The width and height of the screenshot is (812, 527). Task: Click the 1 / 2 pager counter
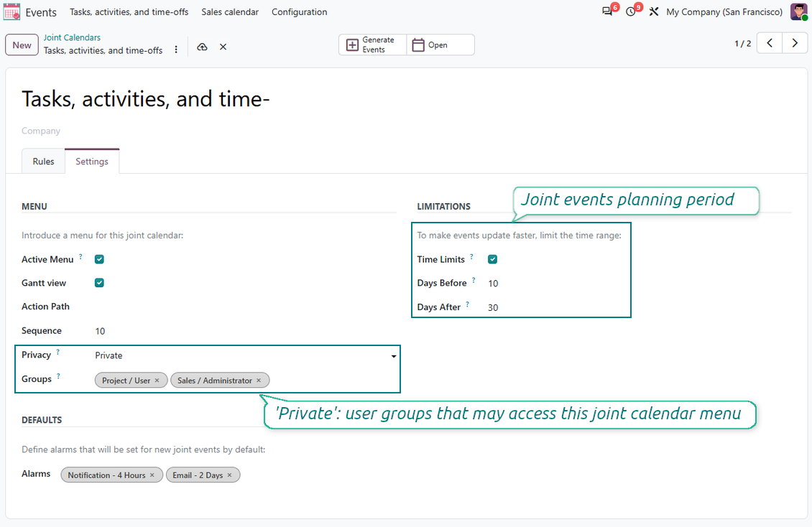742,44
